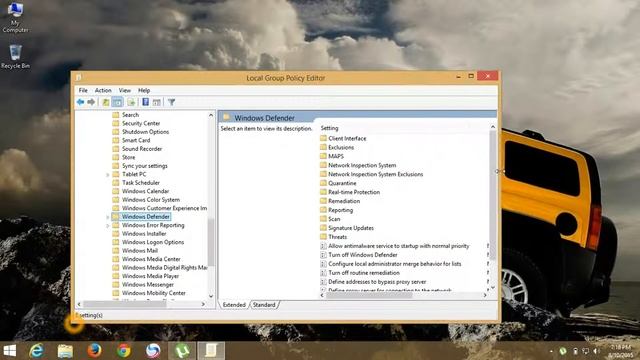The height and width of the screenshot is (360, 640).
Task: Select Windows Calendar tree folder
Action: click(x=145, y=191)
